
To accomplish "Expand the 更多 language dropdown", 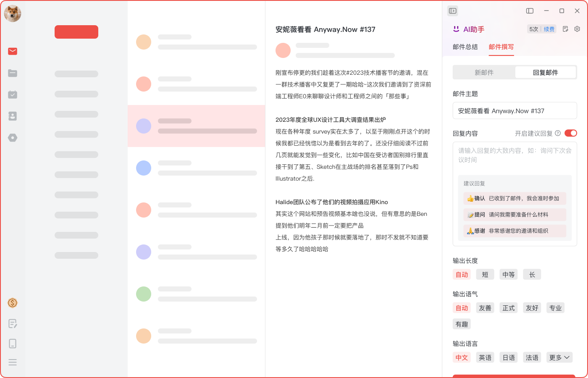I will click(559, 357).
